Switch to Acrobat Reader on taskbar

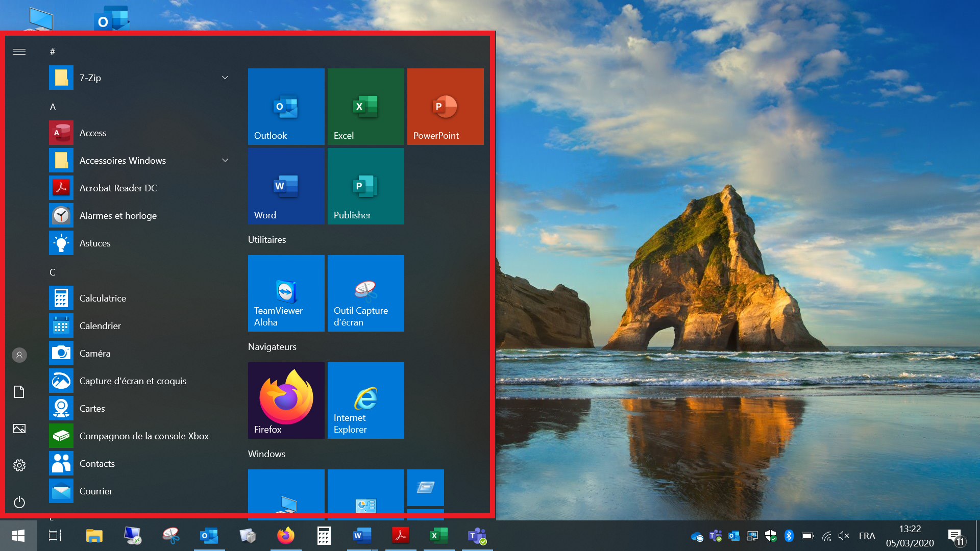tap(401, 536)
